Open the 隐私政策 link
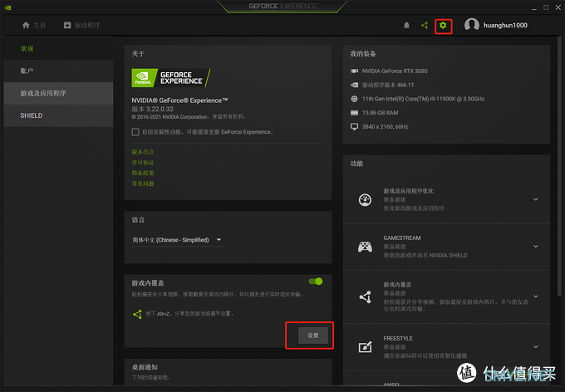 coord(143,173)
